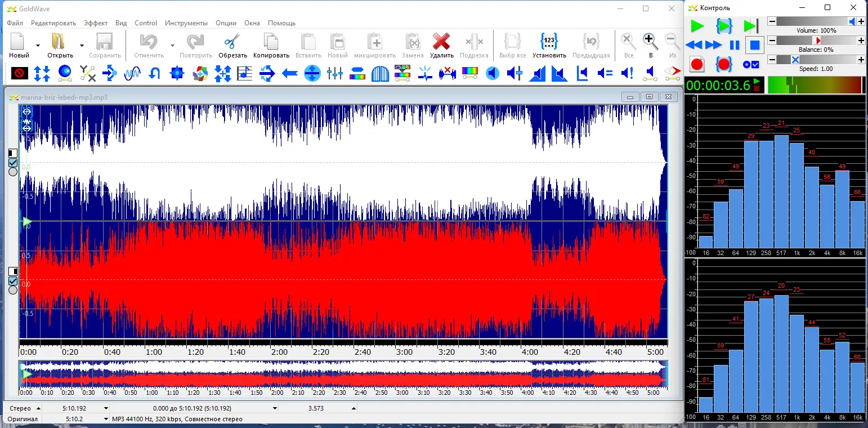Click the Установить selection markers icon

point(549,44)
